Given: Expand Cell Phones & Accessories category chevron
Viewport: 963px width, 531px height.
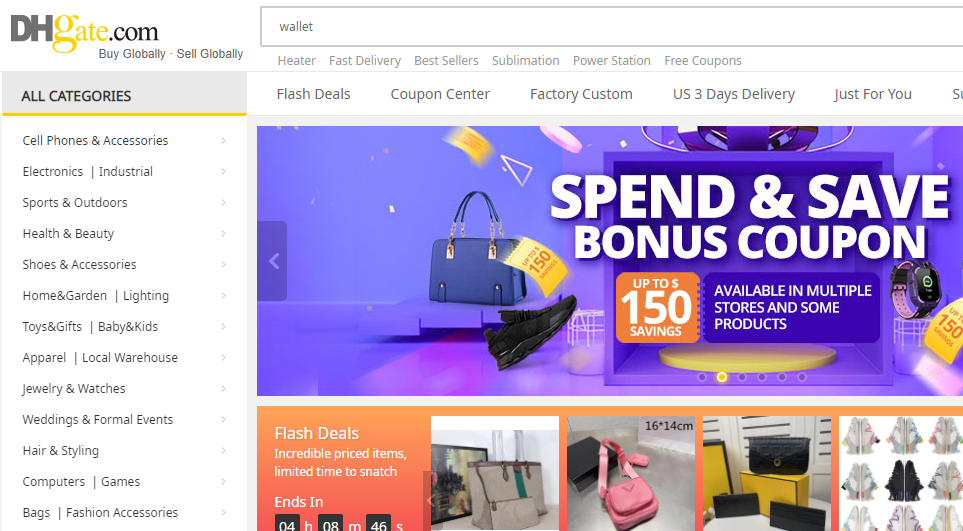Looking at the screenshot, I should (x=224, y=141).
